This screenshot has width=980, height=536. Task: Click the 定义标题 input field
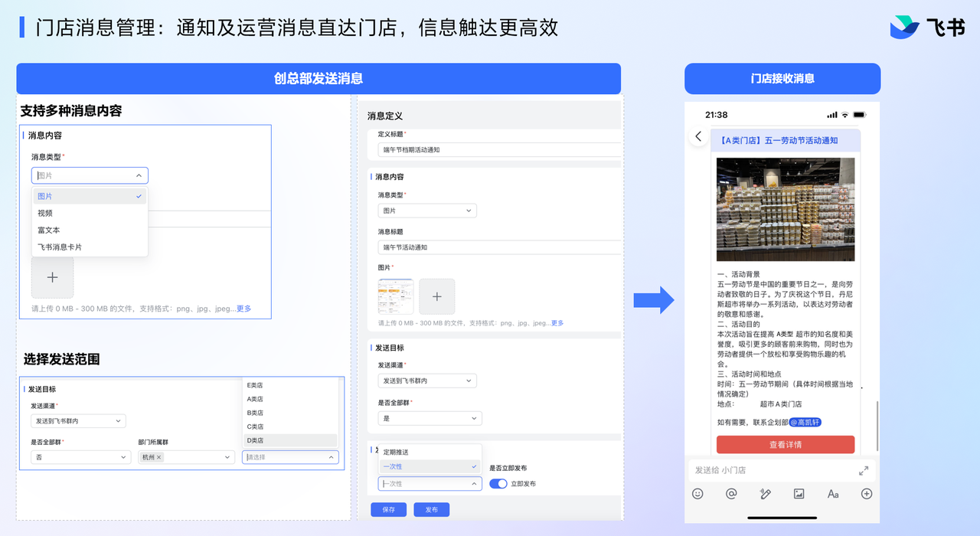498,150
